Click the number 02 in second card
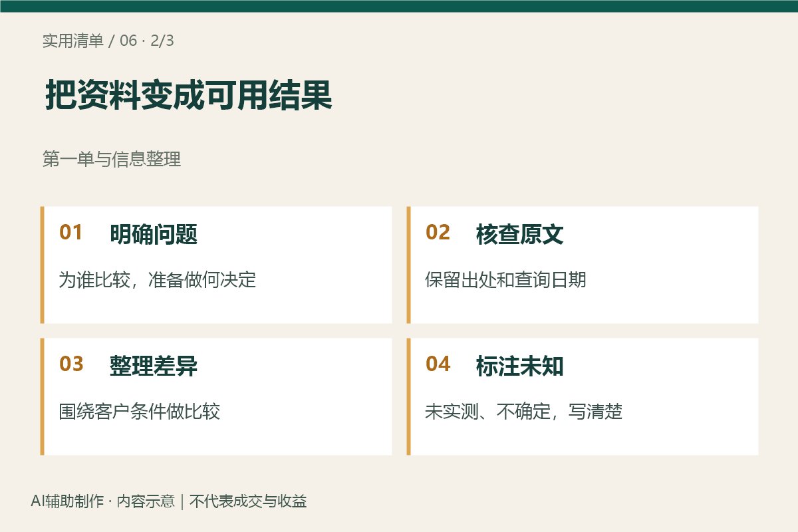Viewport: 798px width, 532px height. (x=438, y=233)
